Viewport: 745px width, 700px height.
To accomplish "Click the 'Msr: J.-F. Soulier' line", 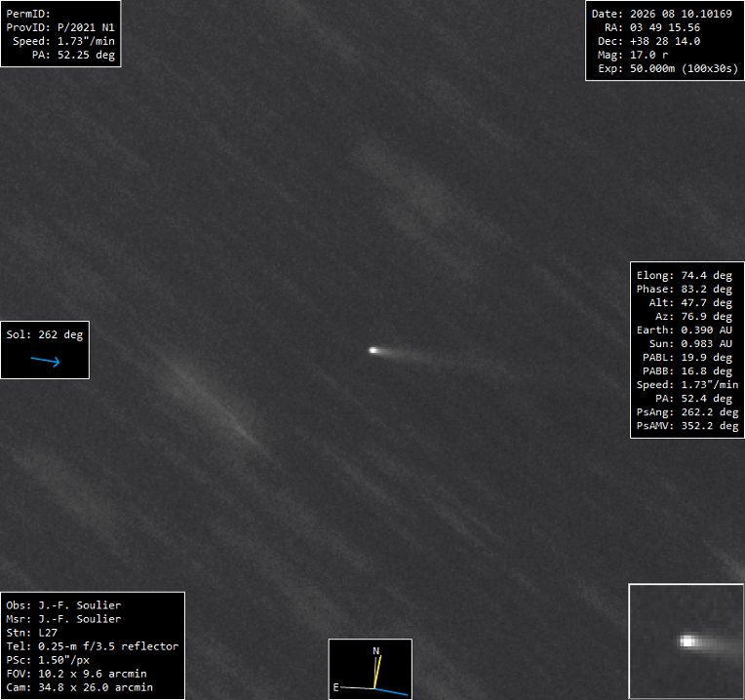I will (63, 619).
